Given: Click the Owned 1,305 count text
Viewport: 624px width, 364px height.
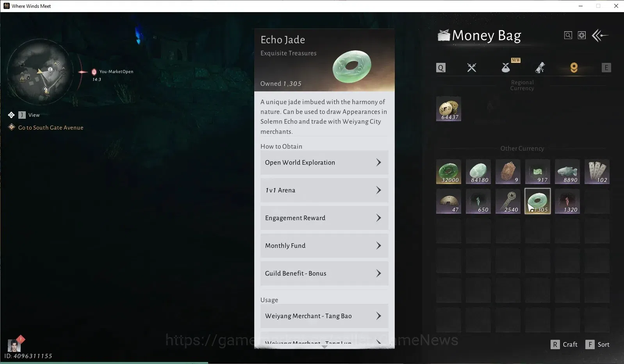Looking at the screenshot, I should pyautogui.click(x=281, y=84).
